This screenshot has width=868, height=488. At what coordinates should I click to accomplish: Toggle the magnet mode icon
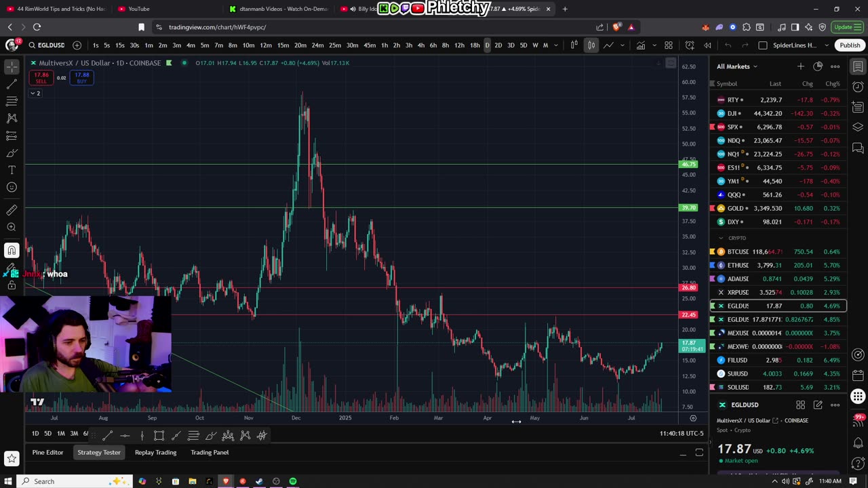click(12, 251)
